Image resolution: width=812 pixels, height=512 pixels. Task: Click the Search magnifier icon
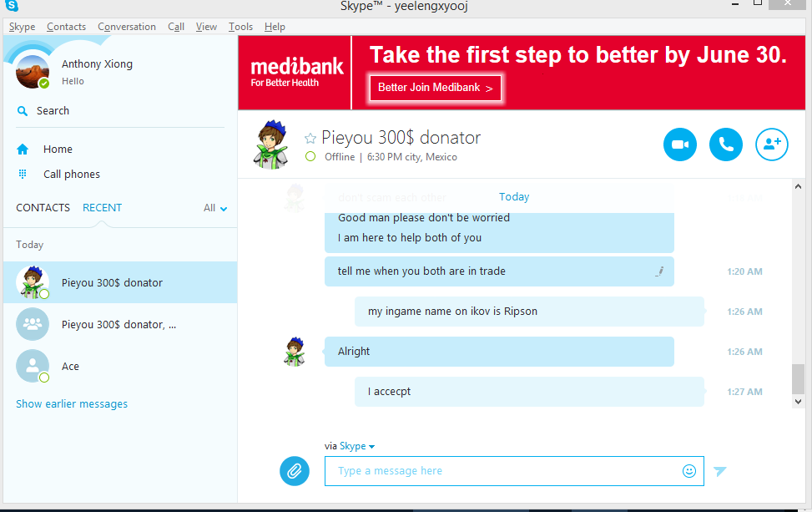[x=23, y=111]
